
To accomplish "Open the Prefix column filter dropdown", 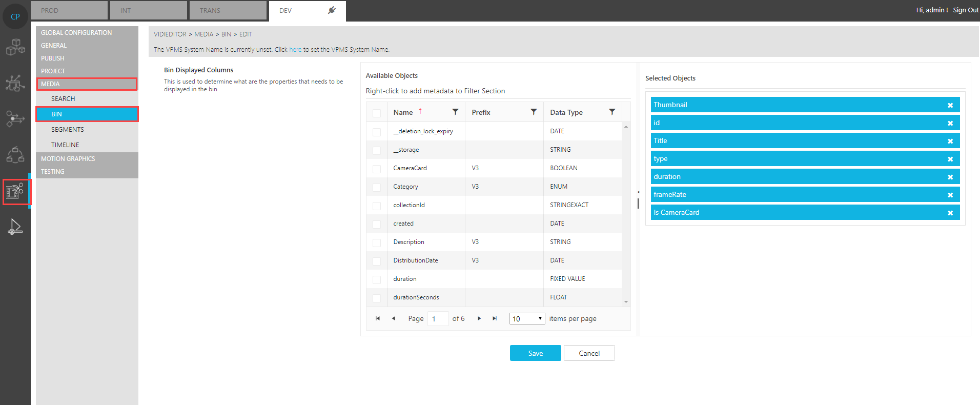I will click(534, 112).
